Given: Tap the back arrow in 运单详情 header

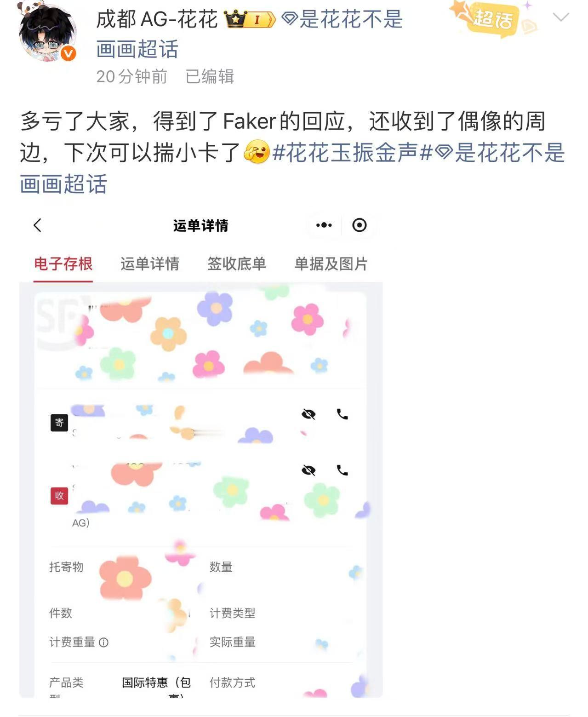Looking at the screenshot, I should (38, 225).
